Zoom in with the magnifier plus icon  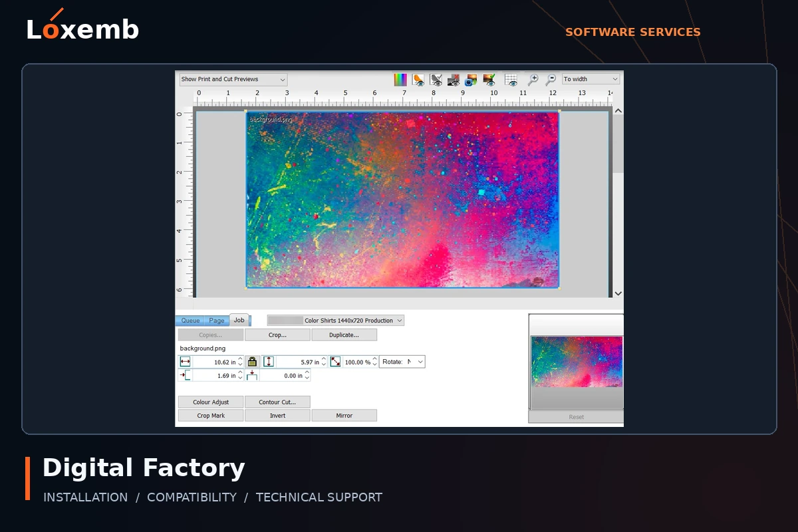[533, 80]
